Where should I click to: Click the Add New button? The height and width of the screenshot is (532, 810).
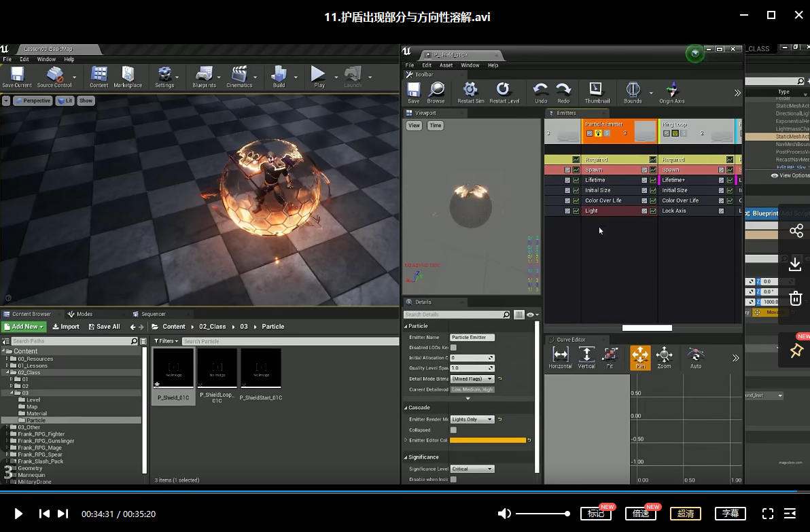pyautogui.click(x=24, y=327)
